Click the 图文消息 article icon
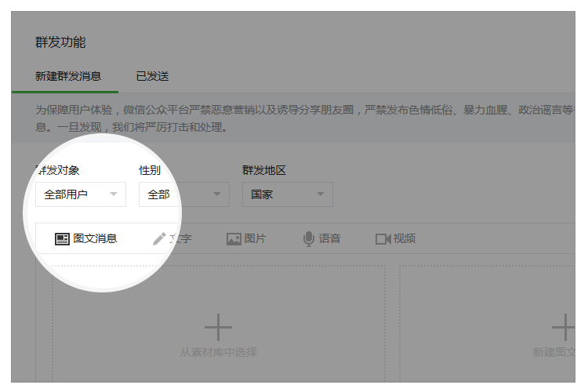The height and width of the screenshot is (392, 588). pos(62,239)
